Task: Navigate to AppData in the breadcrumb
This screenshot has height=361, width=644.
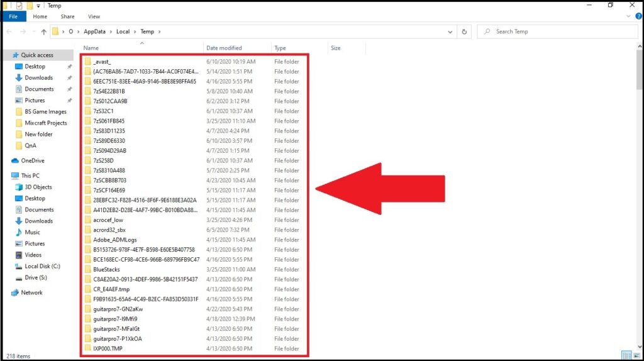Action: point(94,31)
